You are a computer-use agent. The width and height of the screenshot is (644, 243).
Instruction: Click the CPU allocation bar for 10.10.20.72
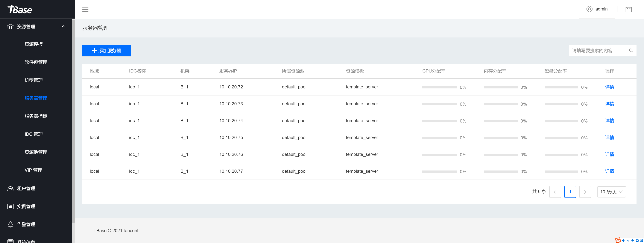click(x=440, y=87)
